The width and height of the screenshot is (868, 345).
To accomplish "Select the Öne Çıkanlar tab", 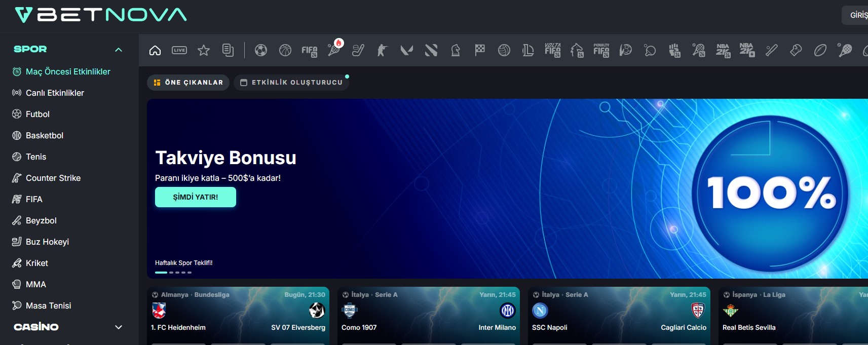I will coord(188,83).
